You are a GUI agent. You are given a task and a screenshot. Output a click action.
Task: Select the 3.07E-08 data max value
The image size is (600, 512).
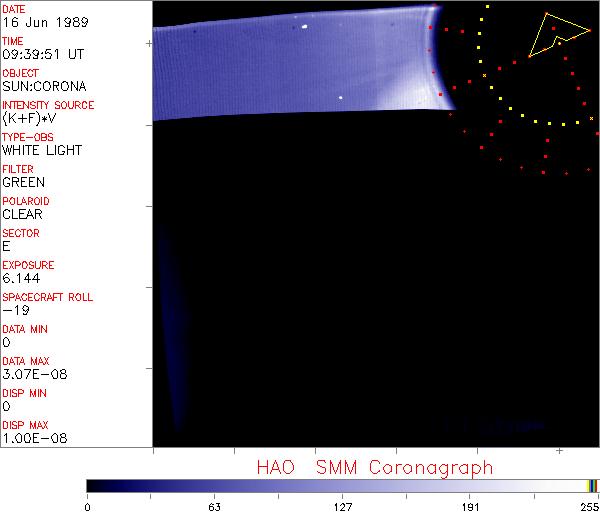pyautogui.click(x=35, y=374)
